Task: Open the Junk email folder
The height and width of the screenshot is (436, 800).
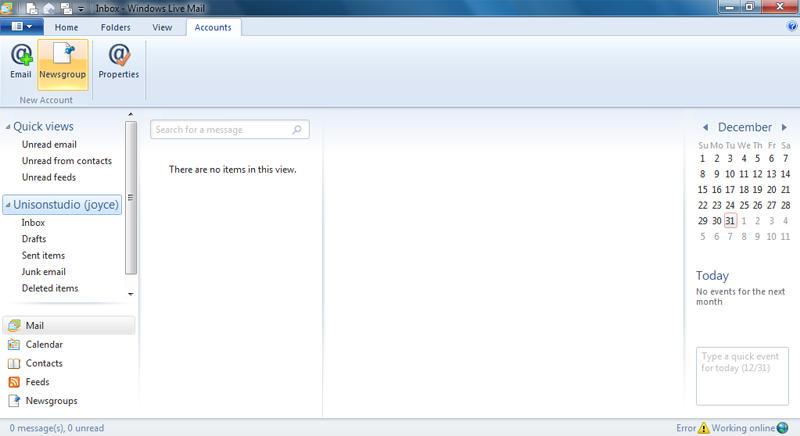Action: tap(44, 272)
